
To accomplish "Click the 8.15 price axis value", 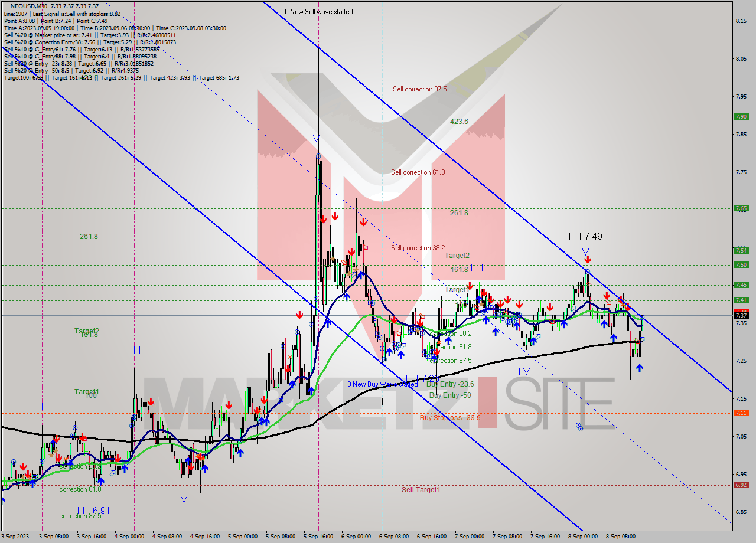I will coord(741,21).
